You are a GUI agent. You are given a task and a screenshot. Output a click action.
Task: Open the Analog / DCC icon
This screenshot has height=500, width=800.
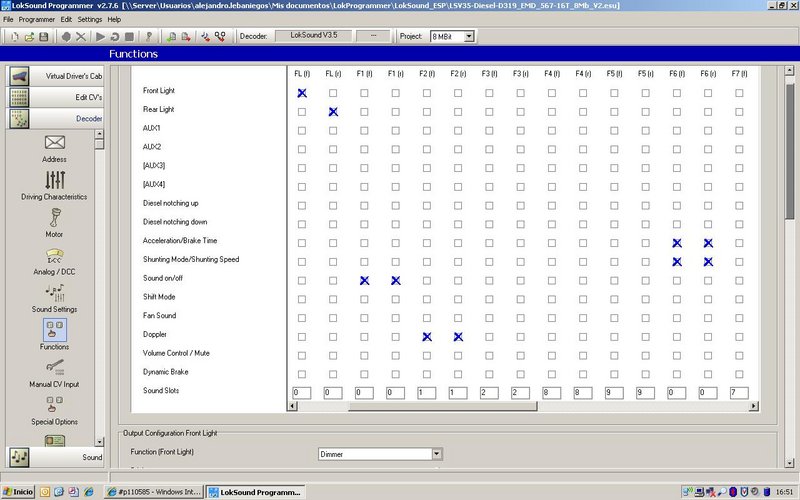tap(55, 256)
